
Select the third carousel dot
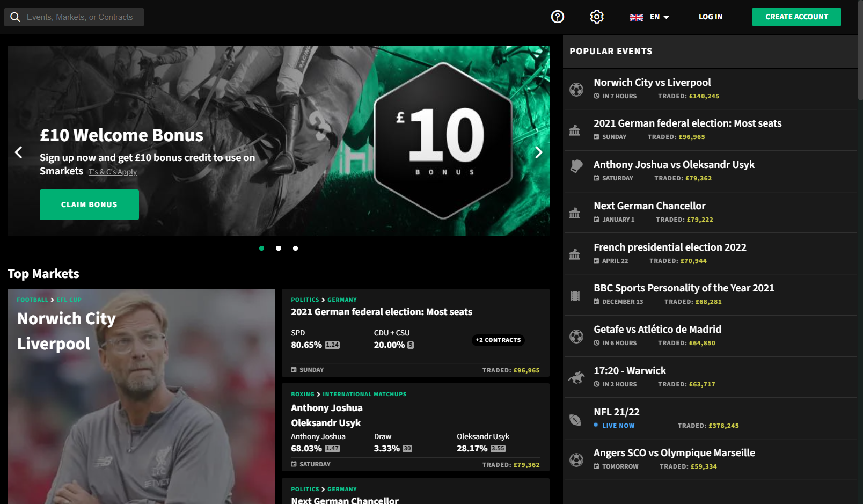pyautogui.click(x=296, y=249)
